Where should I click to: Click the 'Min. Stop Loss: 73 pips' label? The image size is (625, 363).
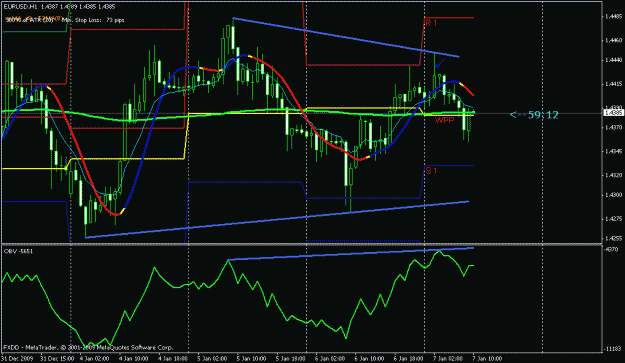click(94, 20)
